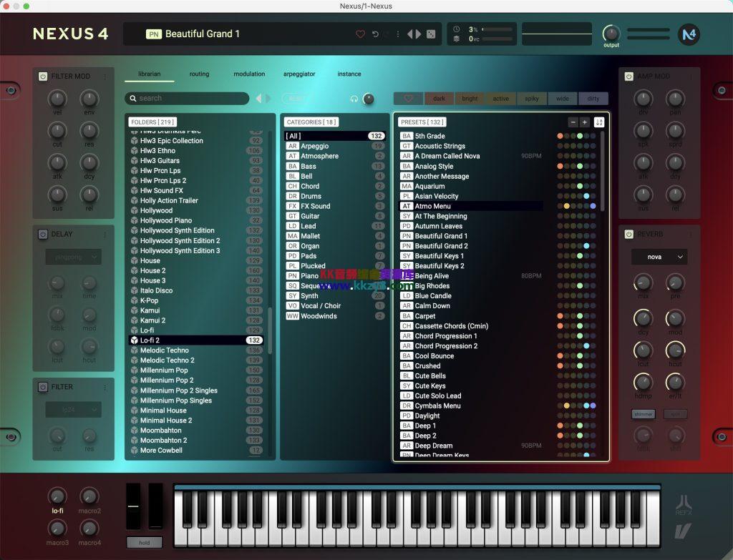Click the random preset dice icon
This screenshot has height=560, width=733.
431,34
